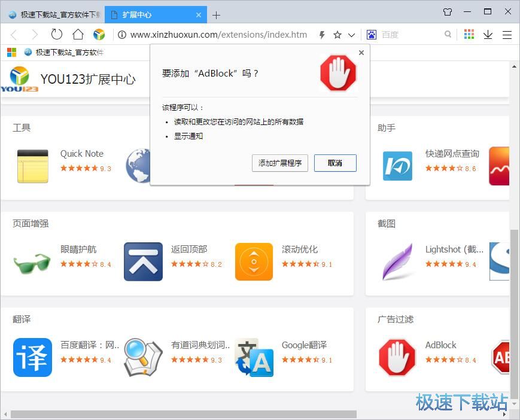Viewport: 520px width, 420px height.
Task: Click the Google翻译 title text
Action: click(304, 345)
